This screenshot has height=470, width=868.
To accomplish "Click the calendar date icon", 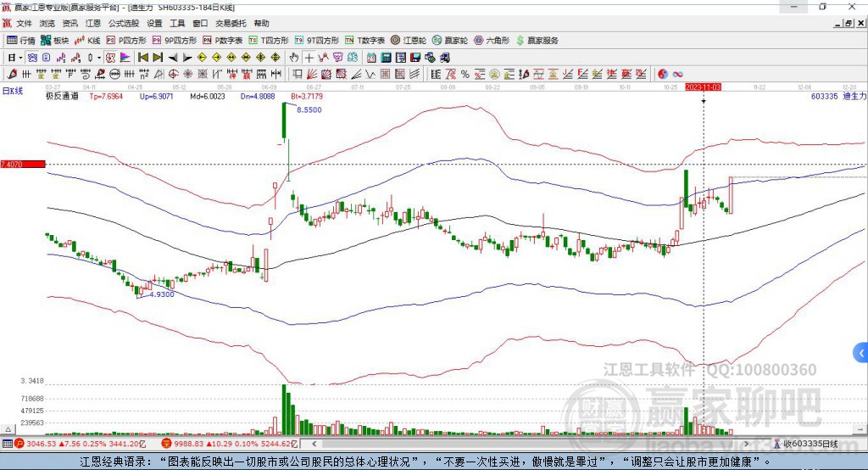I will pyautogui.click(x=371, y=58).
